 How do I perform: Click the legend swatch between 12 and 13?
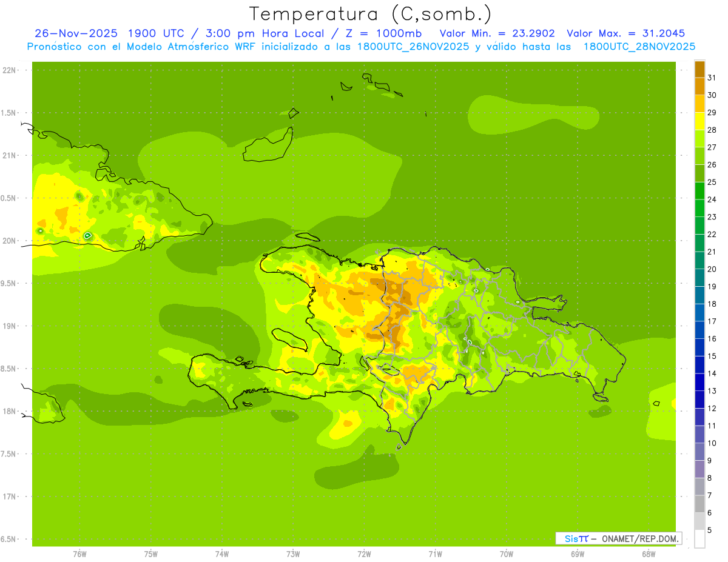pos(699,400)
